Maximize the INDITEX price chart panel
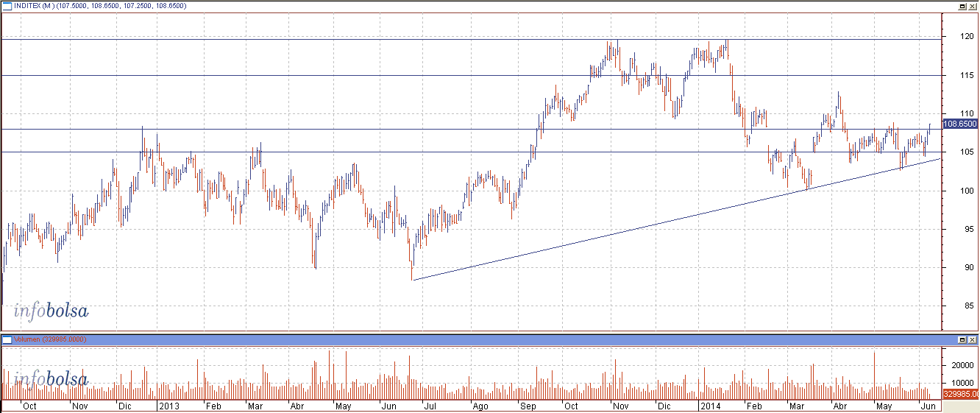Screen dimensions: 980x413 pyautogui.click(x=962, y=6)
